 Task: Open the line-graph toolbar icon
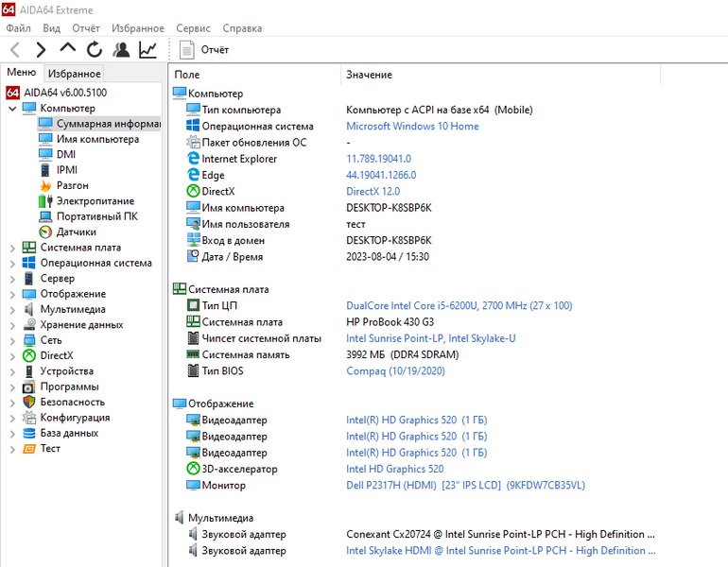pos(148,50)
